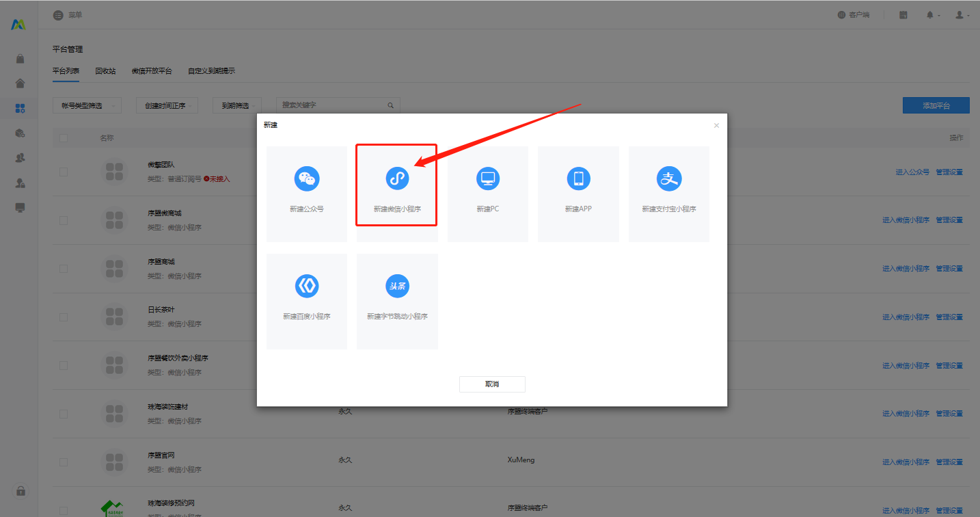Click 进入微信小程序 for 日长茶叶
The image size is (980, 517).
click(x=906, y=317)
